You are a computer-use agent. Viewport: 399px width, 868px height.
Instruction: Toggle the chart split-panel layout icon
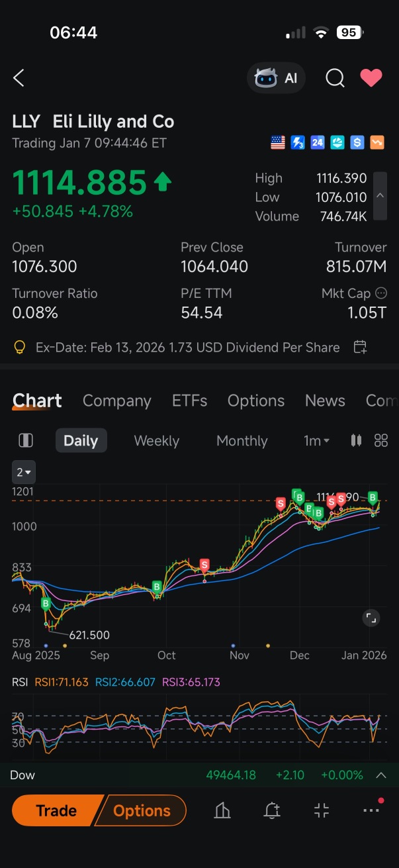26,440
